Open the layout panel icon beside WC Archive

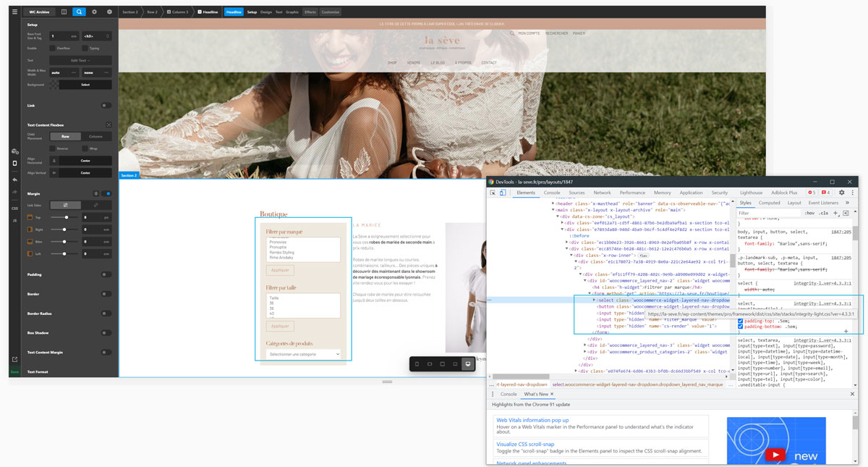[x=64, y=12]
